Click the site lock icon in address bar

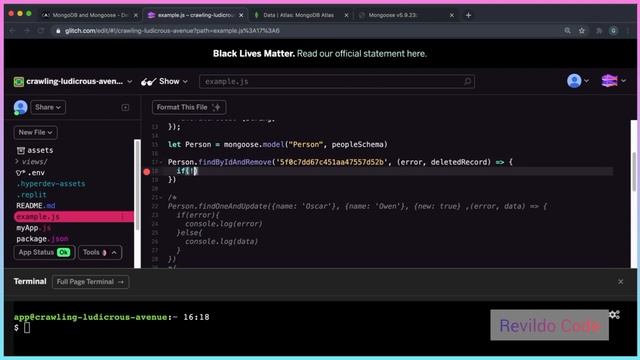coord(58,31)
